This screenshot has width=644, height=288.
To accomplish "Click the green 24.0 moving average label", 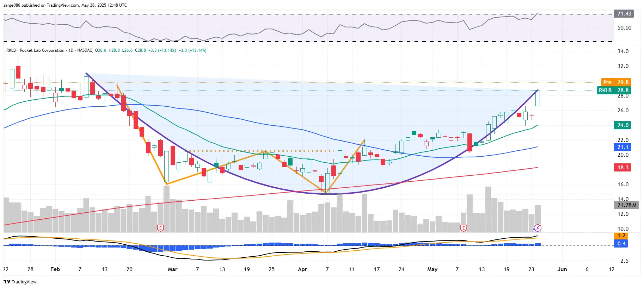I will coord(623,125).
